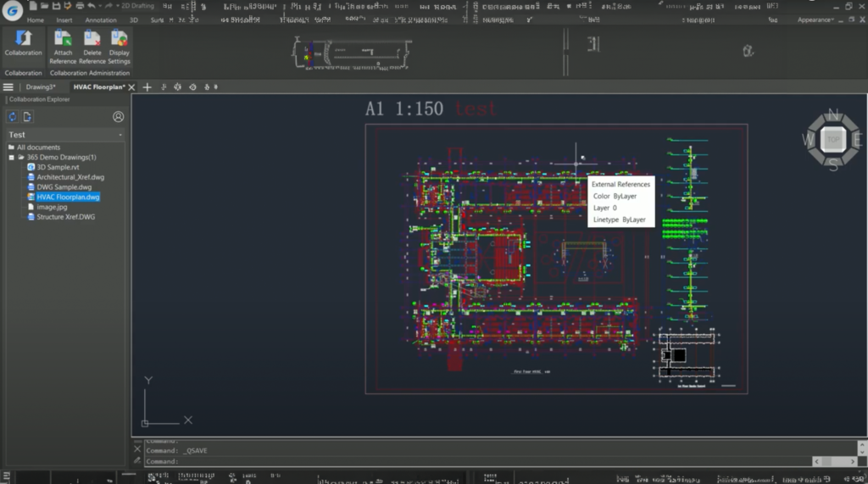Refresh the Collaboration Explorer list
The height and width of the screenshot is (484, 868).
(x=13, y=117)
